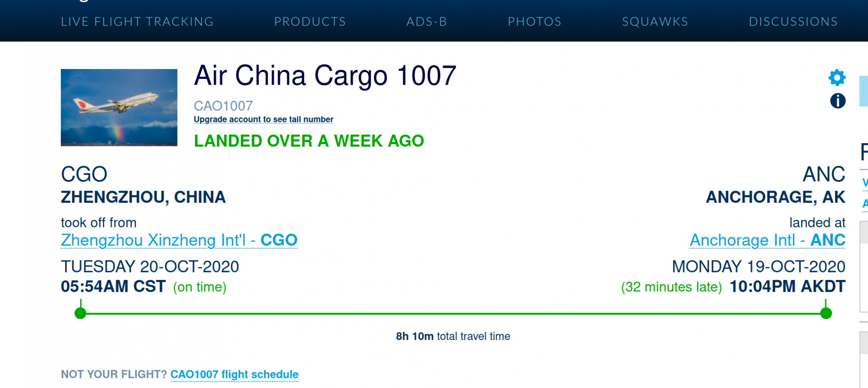This screenshot has height=388, width=868.
Task: Click the arrival dot on flight progress bar
Action: click(x=826, y=313)
